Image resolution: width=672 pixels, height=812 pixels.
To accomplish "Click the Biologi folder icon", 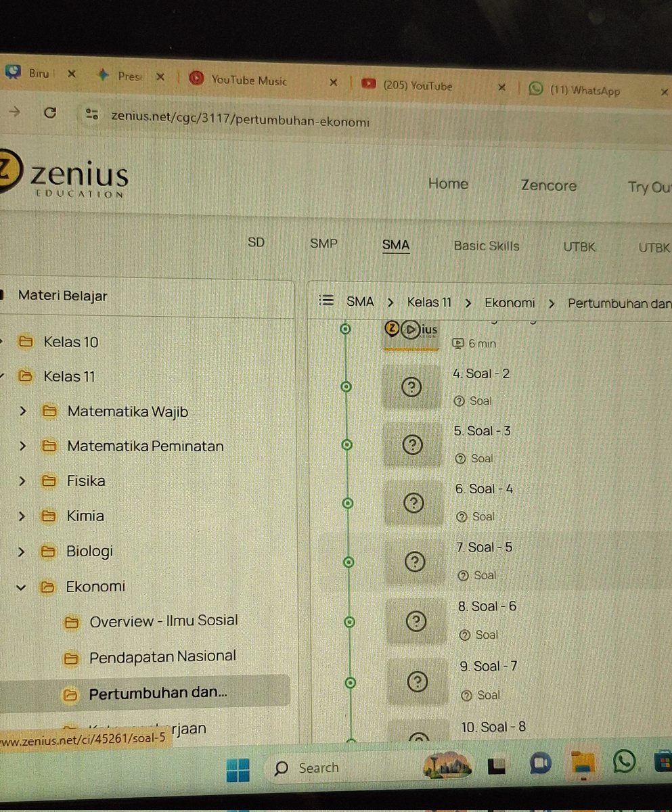I will pyautogui.click(x=48, y=551).
